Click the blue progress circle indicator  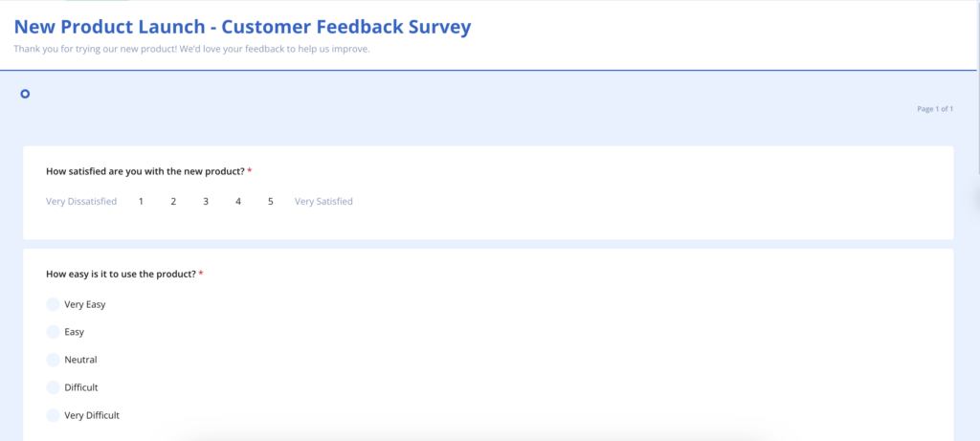25,94
